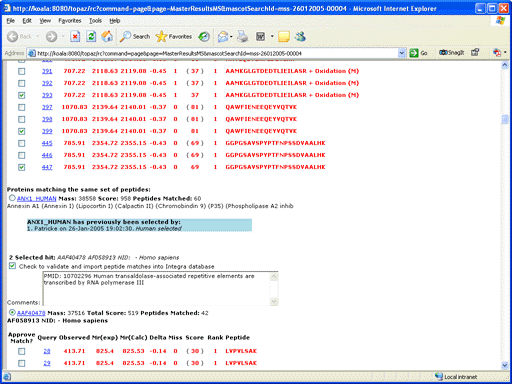The image size is (512, 384).
Task: Open the Favorites star panel
Action: (174, 36)
